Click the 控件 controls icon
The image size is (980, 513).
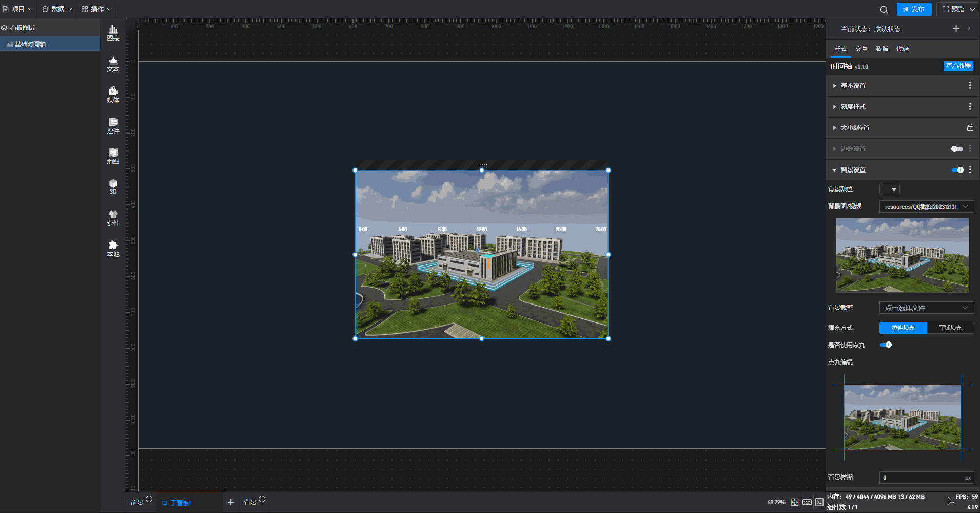tap(113, 125)
